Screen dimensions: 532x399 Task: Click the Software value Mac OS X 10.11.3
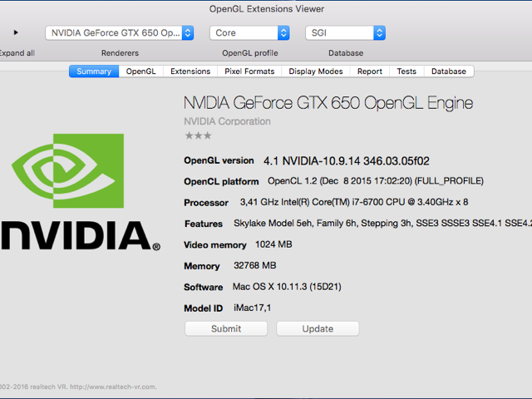pyautogui.click(x=287, y=287)
